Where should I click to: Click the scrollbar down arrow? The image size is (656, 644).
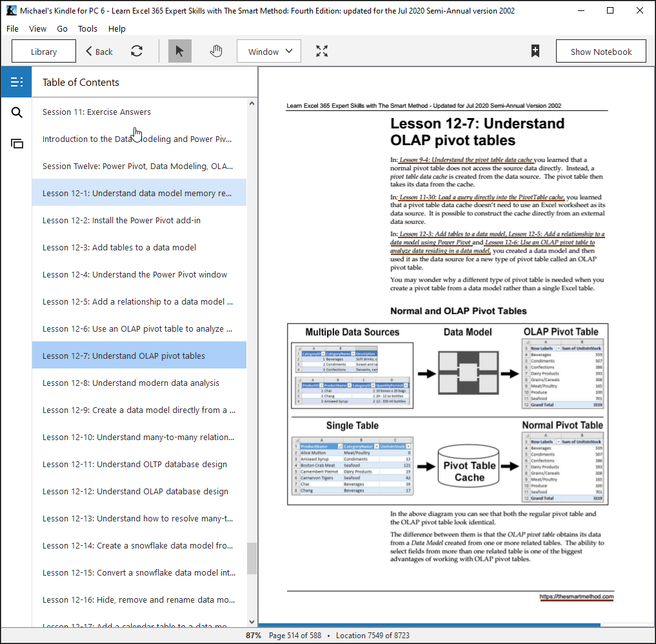point(252,622)
